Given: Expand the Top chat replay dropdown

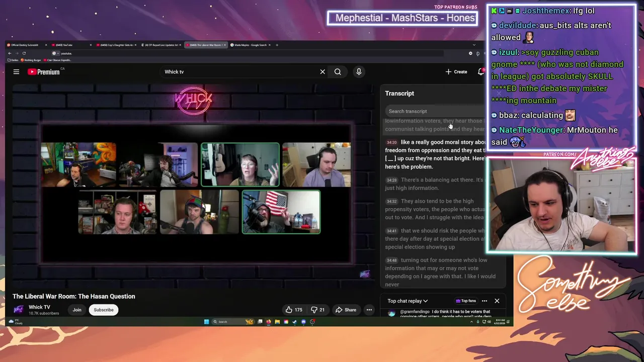Looking at the screenshot, I should (408, 301).
